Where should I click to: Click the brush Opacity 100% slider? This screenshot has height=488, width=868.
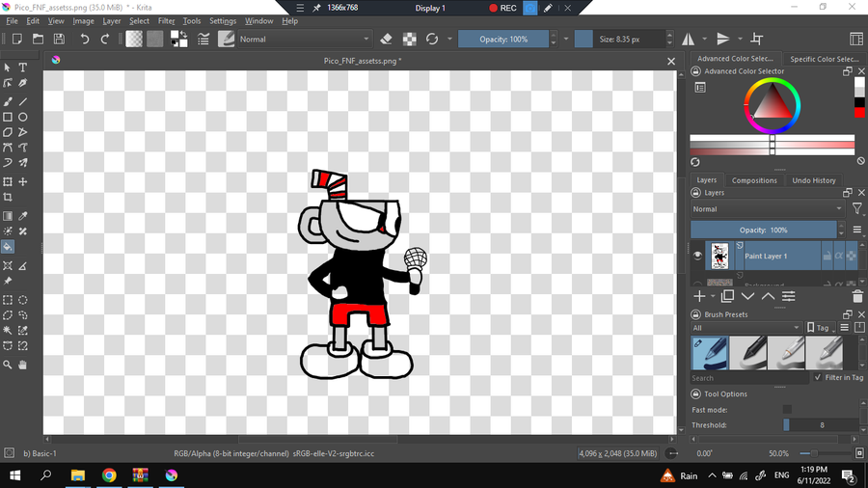pos(503,40)
